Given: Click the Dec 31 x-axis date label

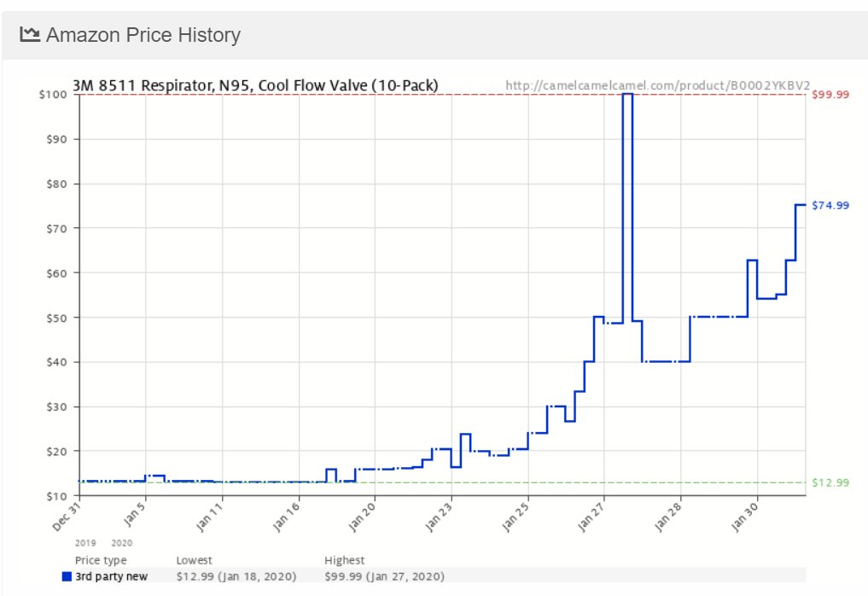Looking at the screenshot, I should coord(67,517).
